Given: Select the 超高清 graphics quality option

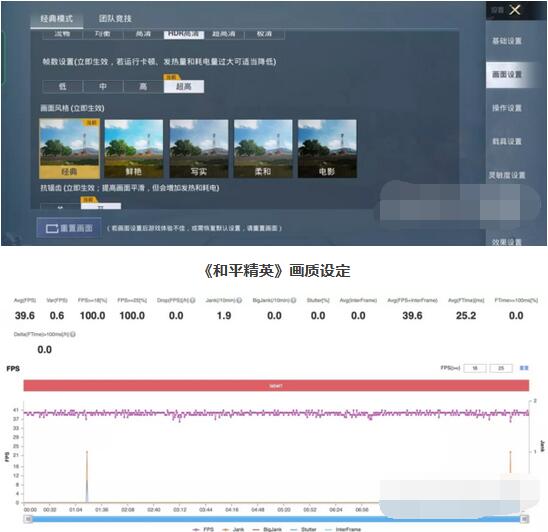Looking at the screenshot, I should tap(224, 34).
